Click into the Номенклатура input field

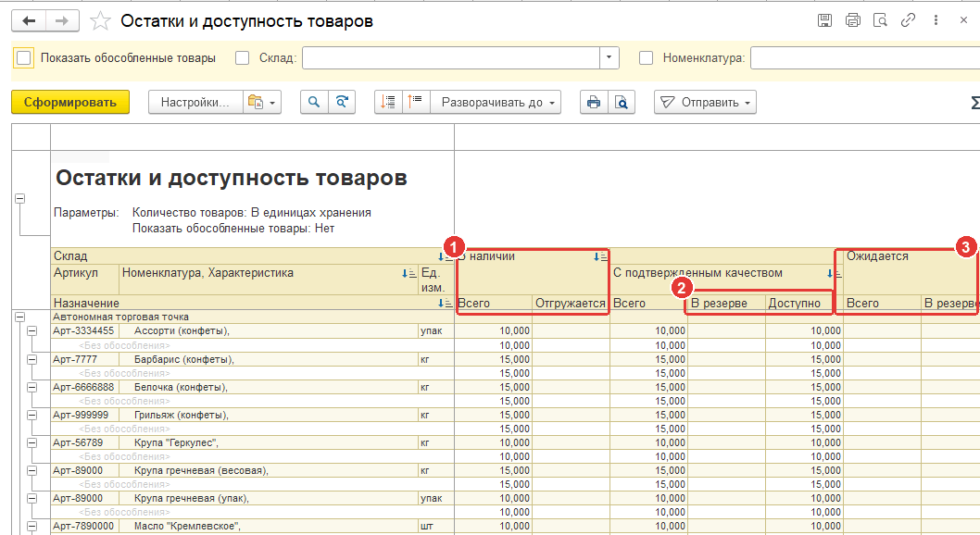(x=865, y=58)
